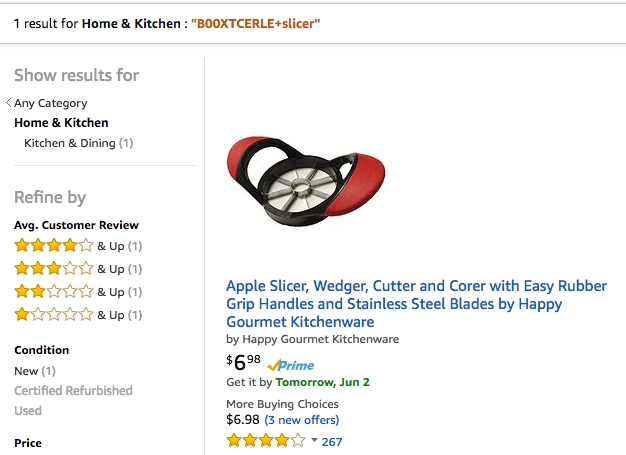Click the product star rating below offers

(265, 441)
